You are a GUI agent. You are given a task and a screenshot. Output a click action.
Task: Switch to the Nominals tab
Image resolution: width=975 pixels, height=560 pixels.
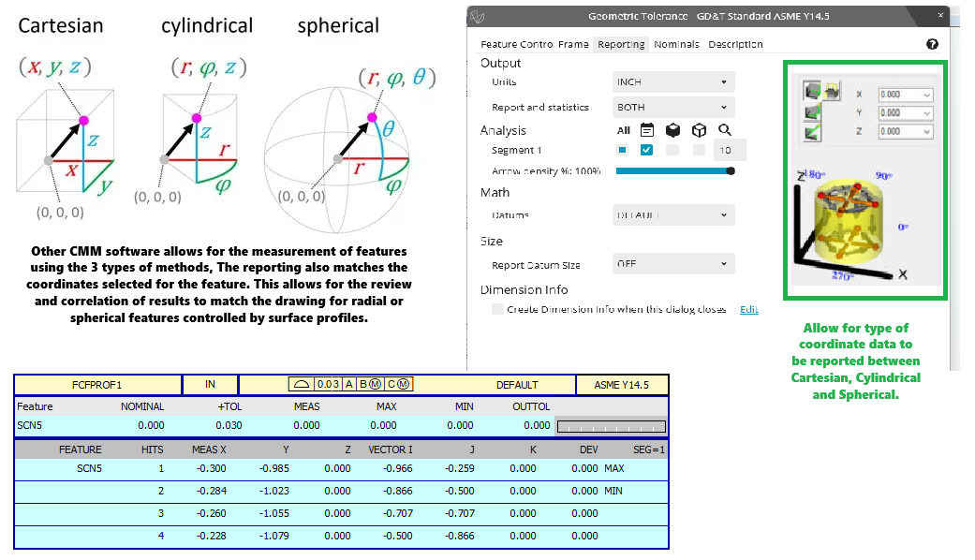coord(676,44)
